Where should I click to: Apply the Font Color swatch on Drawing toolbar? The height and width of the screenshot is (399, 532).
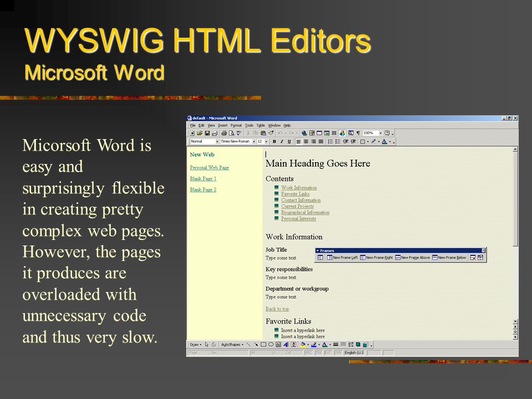point(325,345)
